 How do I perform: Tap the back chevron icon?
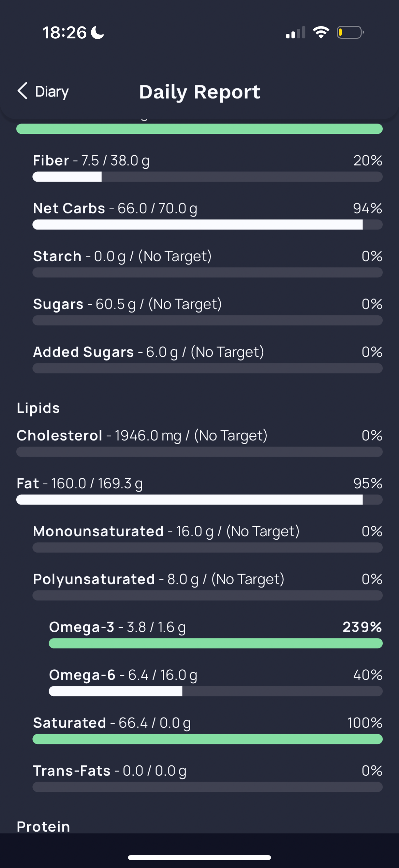tap(22, 91)
